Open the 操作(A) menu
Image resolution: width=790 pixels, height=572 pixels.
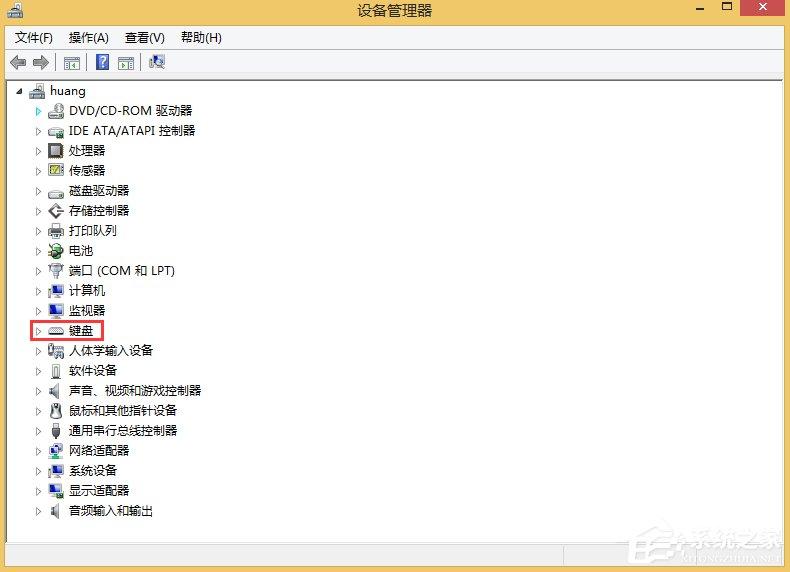click(x=89, y=38)
